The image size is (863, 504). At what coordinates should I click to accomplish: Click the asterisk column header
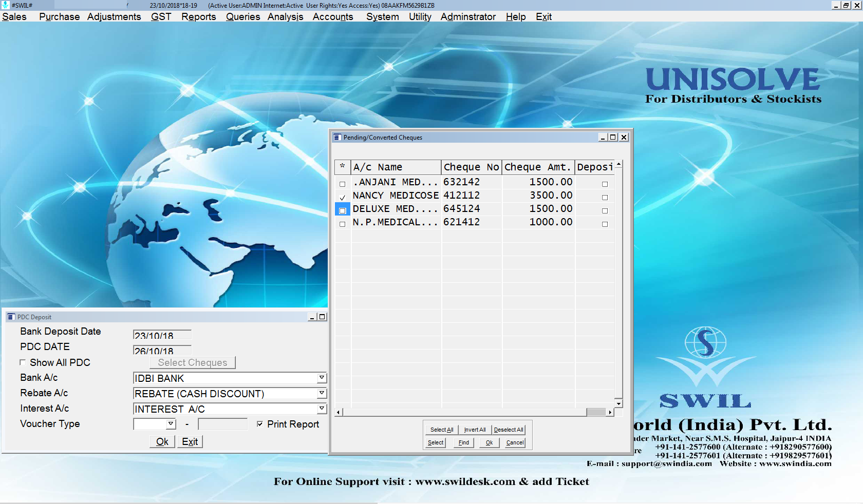pyautogui.click(x=343, y=167)
